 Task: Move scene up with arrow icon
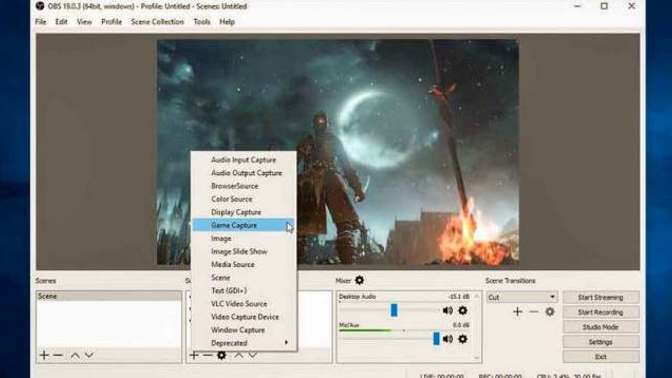click(x=75, y=356)
